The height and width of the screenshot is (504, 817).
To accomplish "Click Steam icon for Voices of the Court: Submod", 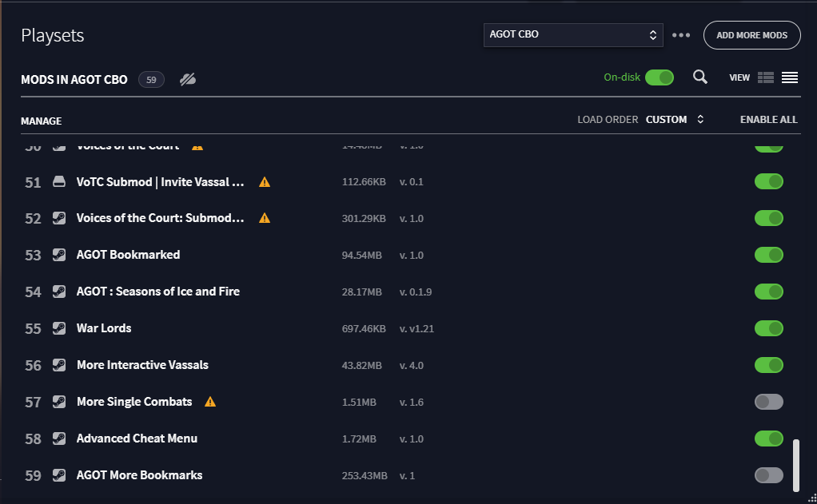I will [x=59, y=218].
